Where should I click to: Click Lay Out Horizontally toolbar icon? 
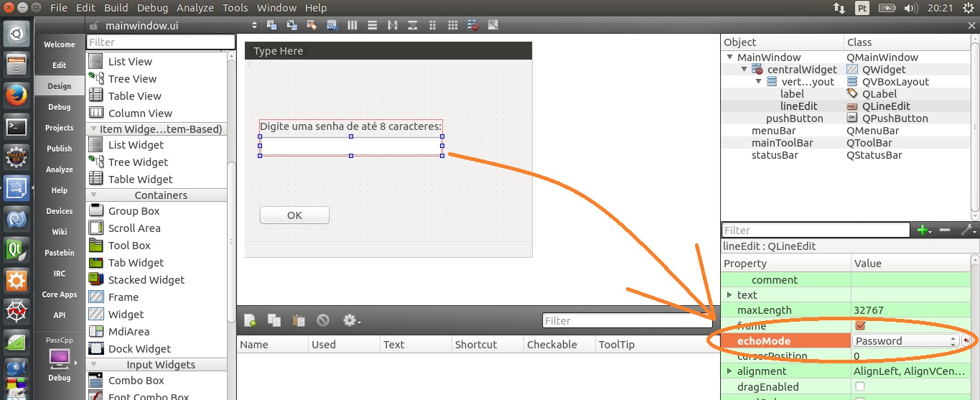[352, 25]
